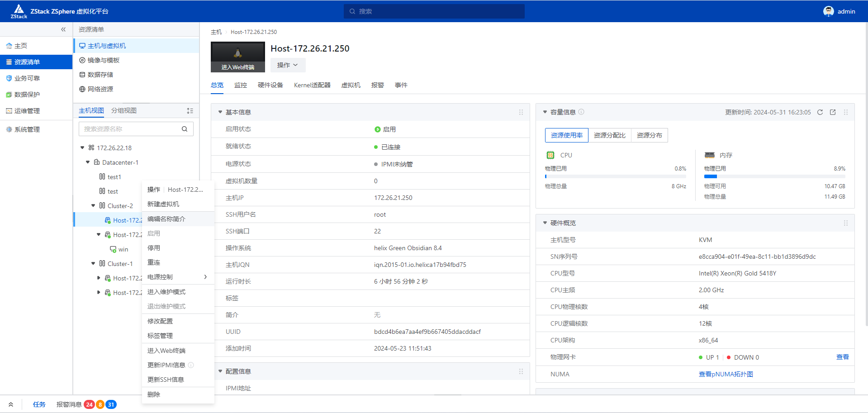This screenshot has height=413, width=868.
Task: Choose 进入维护模式 from the context menu
Action: [166, 292]
